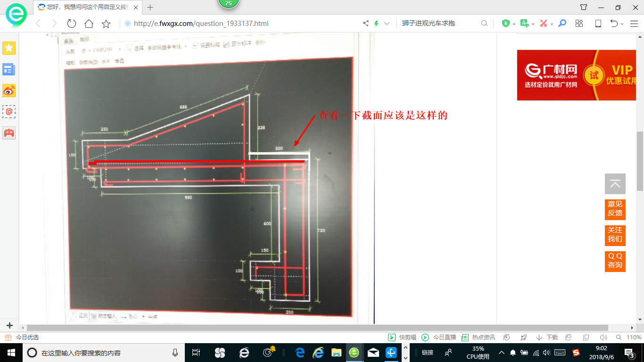Open the blue key password manager icon
This screenshot has height=362, width=644.
point(562,23)
